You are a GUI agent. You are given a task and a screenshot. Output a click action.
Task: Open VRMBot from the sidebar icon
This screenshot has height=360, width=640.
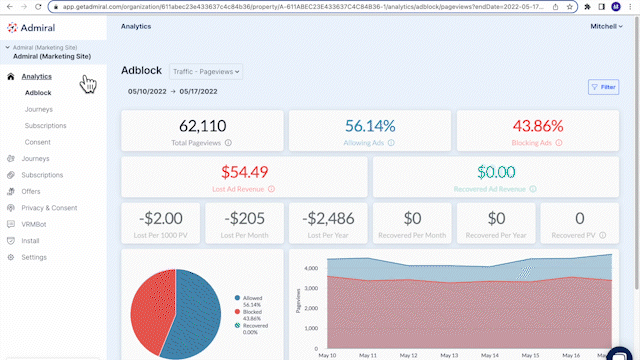pyautogui.click(x=11, y=224)
